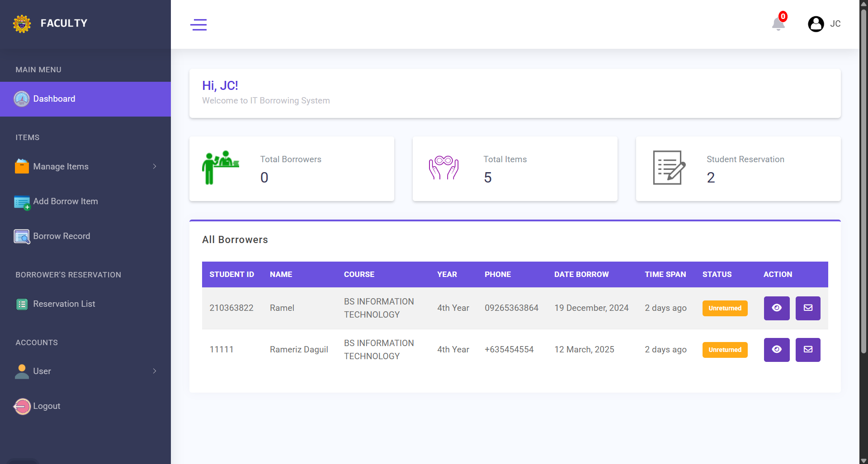Click the Total Borrowers icon

[x=220, y=168]
